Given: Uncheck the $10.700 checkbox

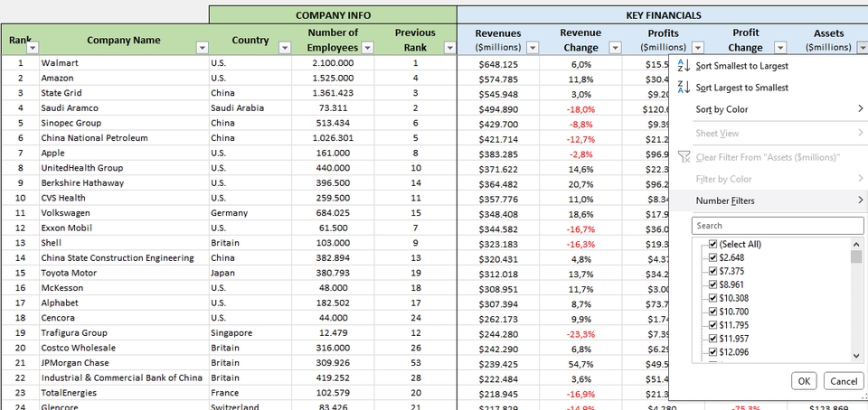Looking at the screenshot, I should click(713, 312).
